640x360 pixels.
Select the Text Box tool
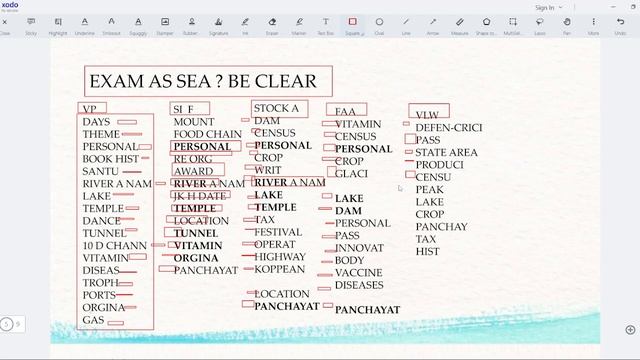(326, 25)
